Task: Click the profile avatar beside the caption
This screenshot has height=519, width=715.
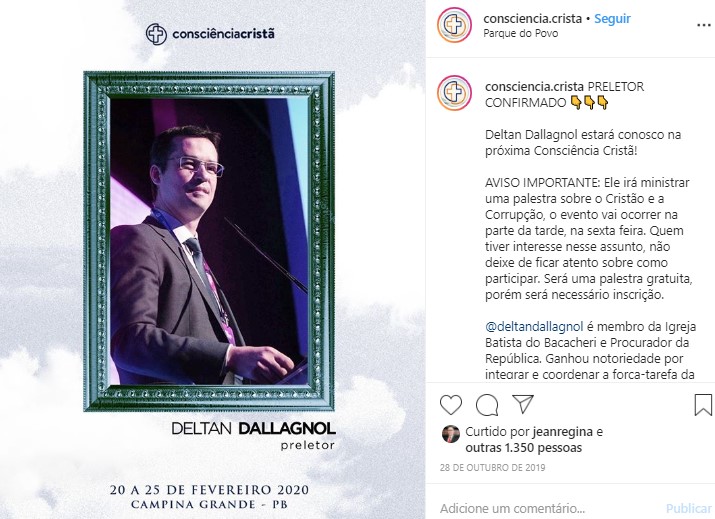Action: 454,93
